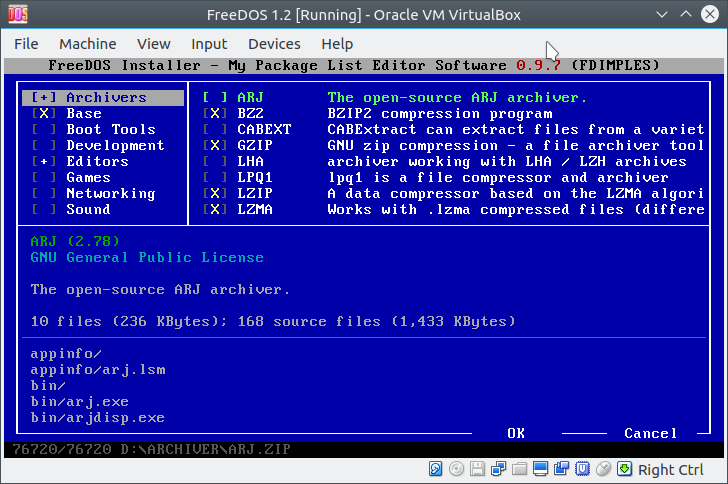Select the Networking category
This screenshot has height=484, width=728.
[x=111, y=193]
